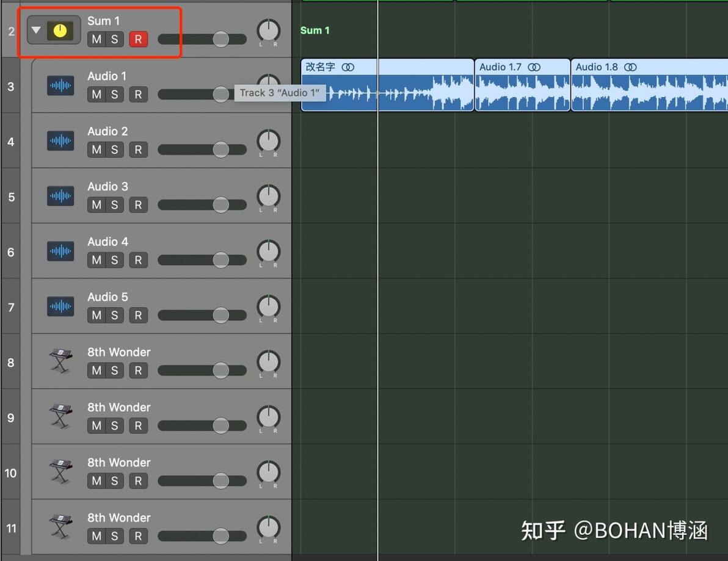Click the Audio 2 pan knob
The width and height of the screenshot is (728, 561).
pos(268,142)
